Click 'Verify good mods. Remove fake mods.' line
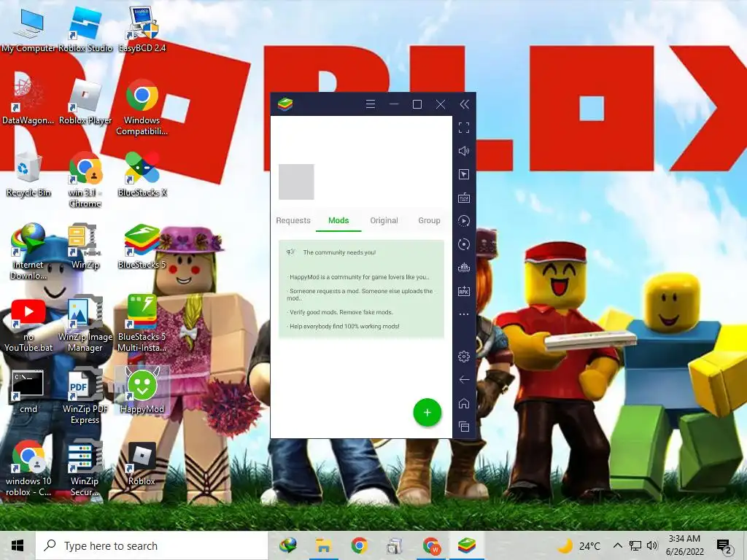This screenshot has width=747, height=560. tap(340, 312)
